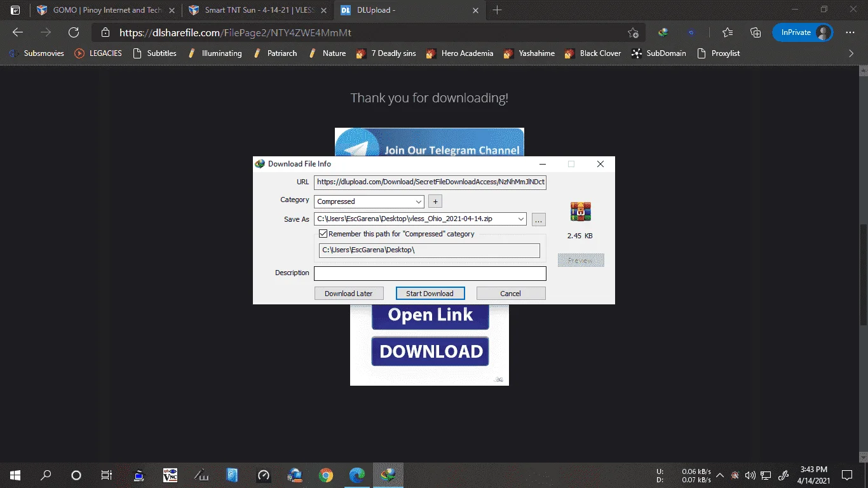The height and width of the screenshot is (488, 868).
Task: Open the tab actions menu icon
Action: click(15, 10)
